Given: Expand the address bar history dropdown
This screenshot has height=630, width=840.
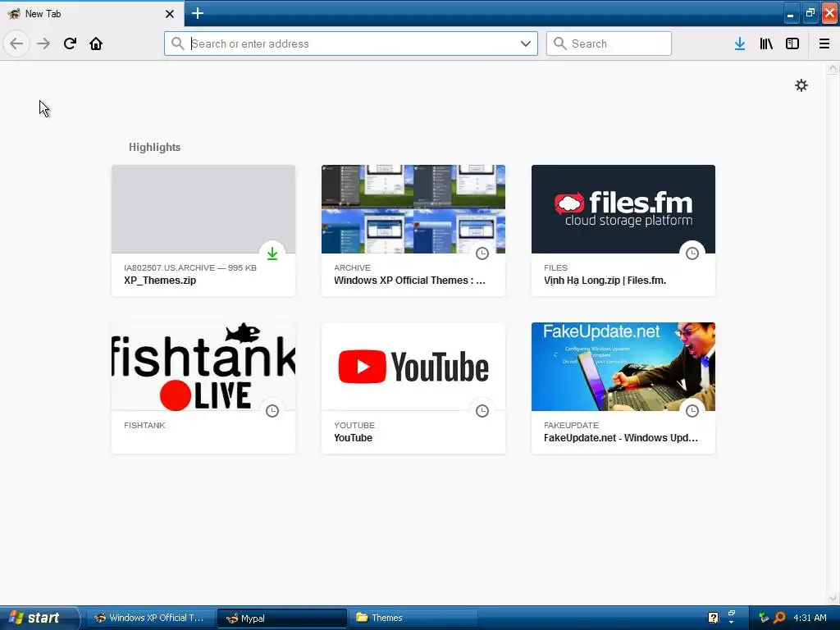Looking at the screenshot, I should click(x=526, y=43).
